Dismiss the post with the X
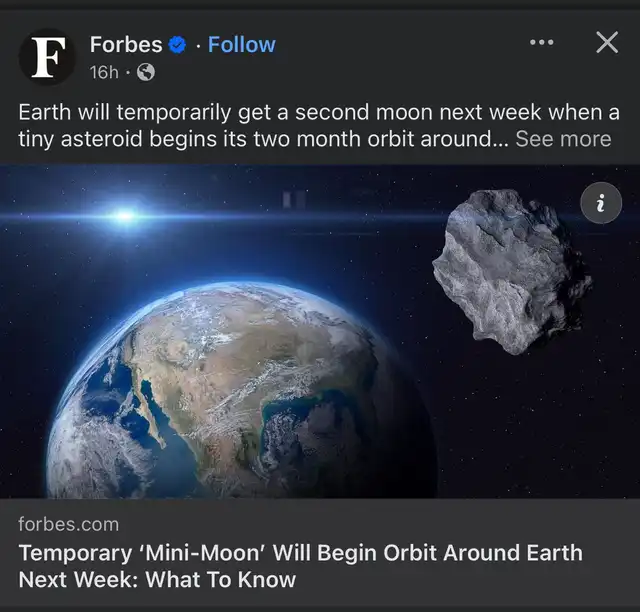Image resolution: width=640 pixels, height=612 pixels. [606, 42]
